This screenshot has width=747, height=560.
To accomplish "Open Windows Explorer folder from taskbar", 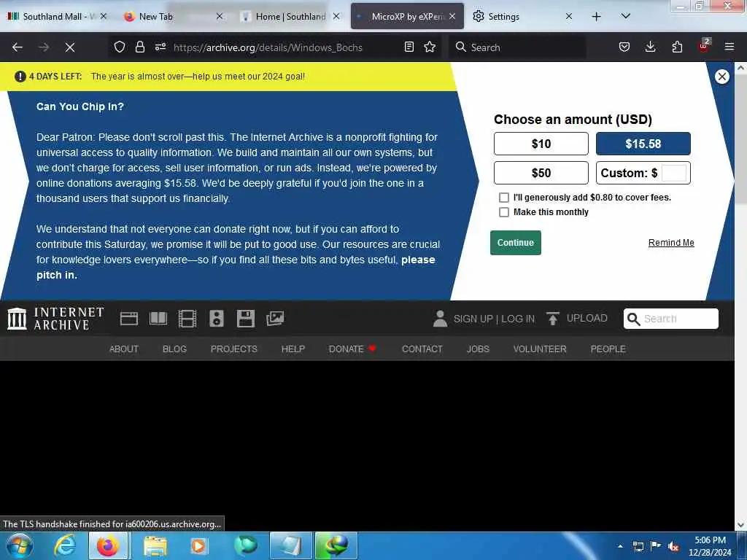I will coord(155,545).
